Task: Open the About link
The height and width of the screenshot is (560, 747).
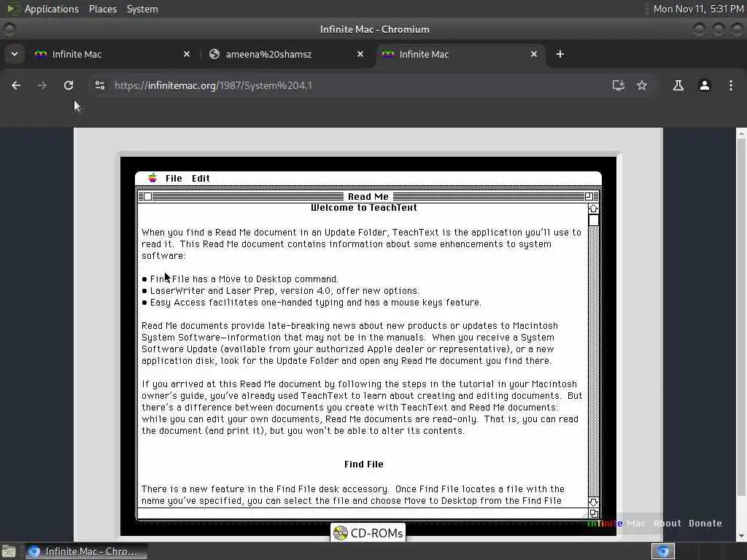Action: tap(667, 524)
